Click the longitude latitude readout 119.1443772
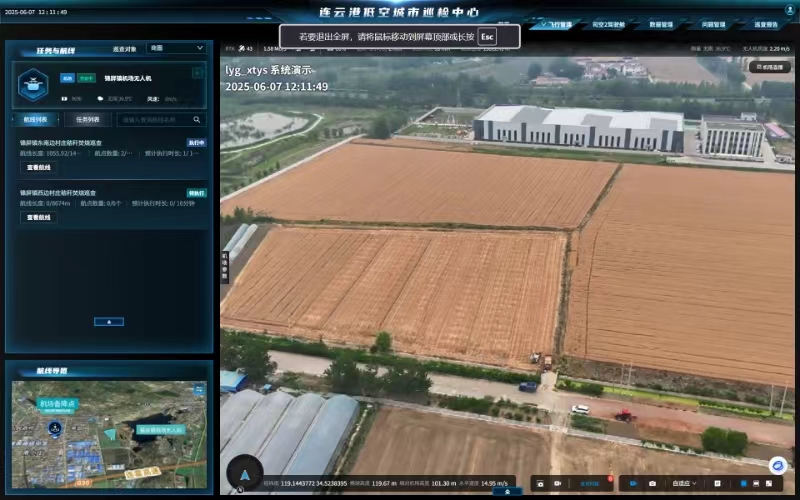 (x=314, y=483)
